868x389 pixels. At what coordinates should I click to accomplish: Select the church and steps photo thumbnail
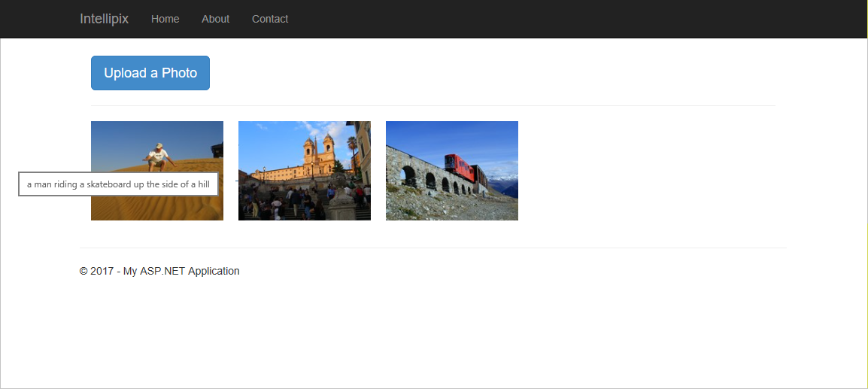305,171
